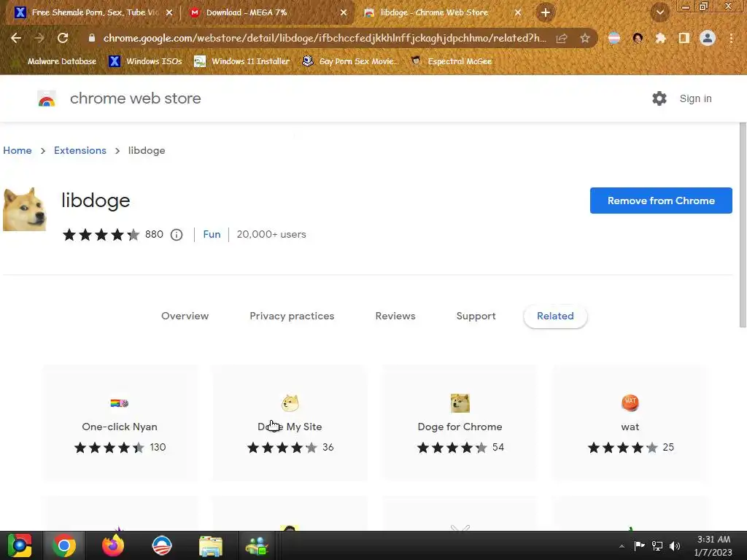747x560 pixels.
Task: Open Windows 11 Installer bookmark
Action: click(x=242, y=61)
